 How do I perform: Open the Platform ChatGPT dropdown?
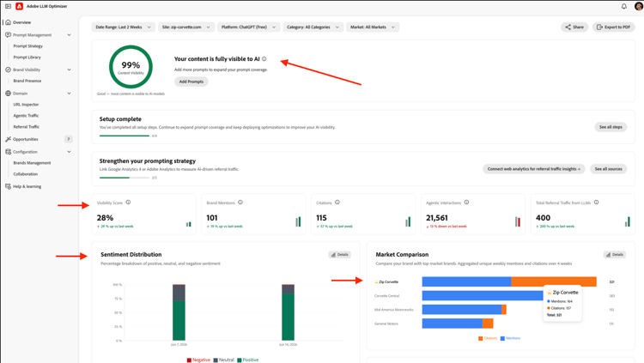(248, 27)
